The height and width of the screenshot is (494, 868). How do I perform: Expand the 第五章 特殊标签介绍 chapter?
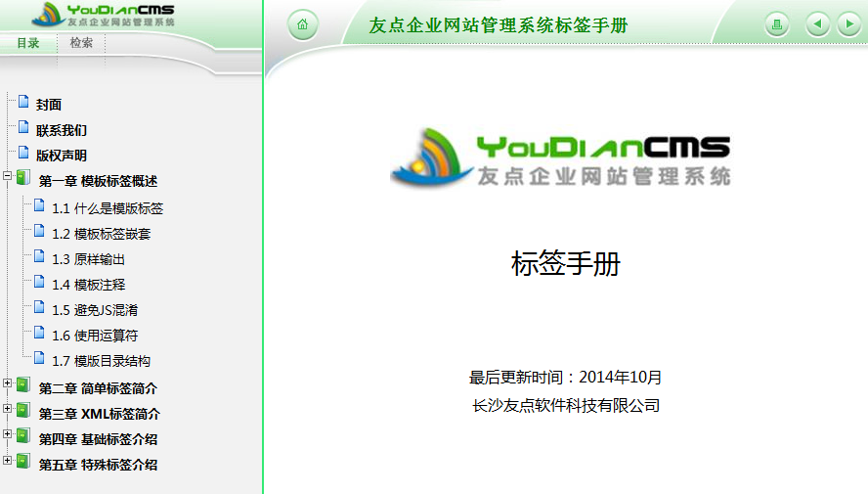[x=8, y=461]
